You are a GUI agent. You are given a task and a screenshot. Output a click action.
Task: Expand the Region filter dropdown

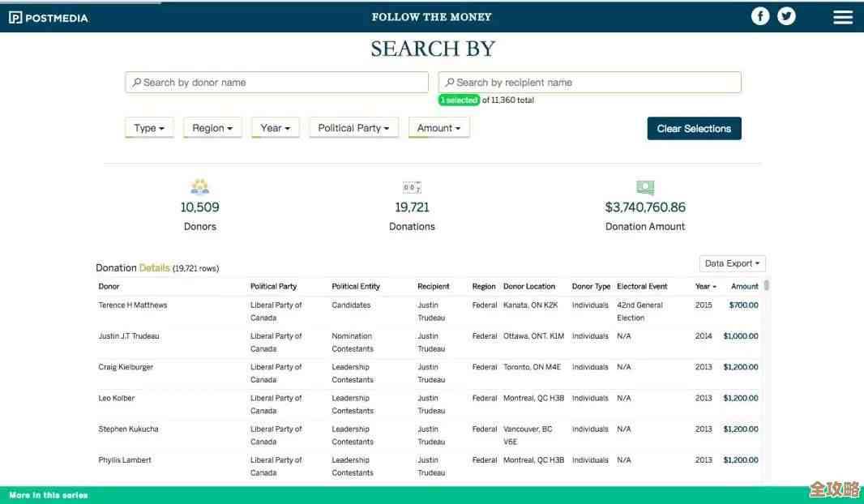(x=212, y=128)
